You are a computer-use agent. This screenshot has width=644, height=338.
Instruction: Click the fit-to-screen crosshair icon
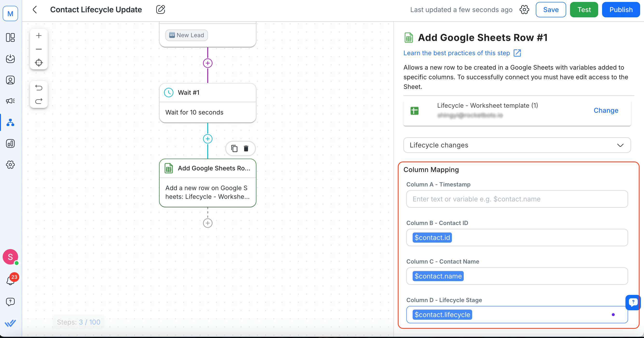39,62
